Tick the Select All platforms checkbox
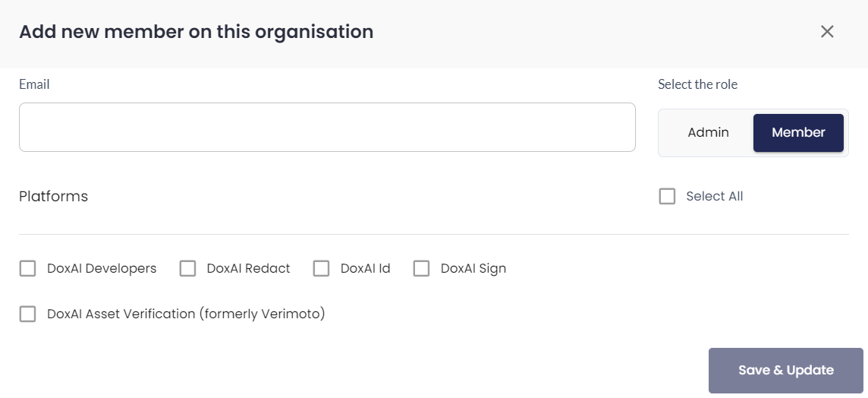 [x=668, y=197]
